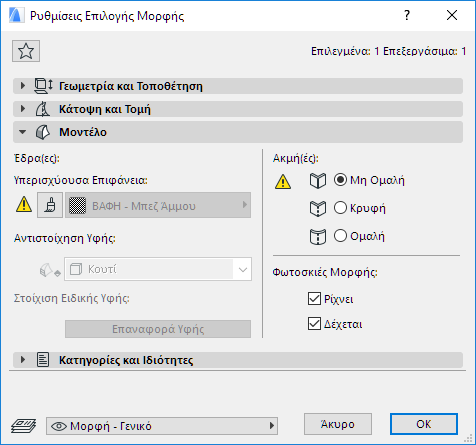Select the Κρυφή radio button
This screenshot has height=445, width=476.
click(340, 208)
